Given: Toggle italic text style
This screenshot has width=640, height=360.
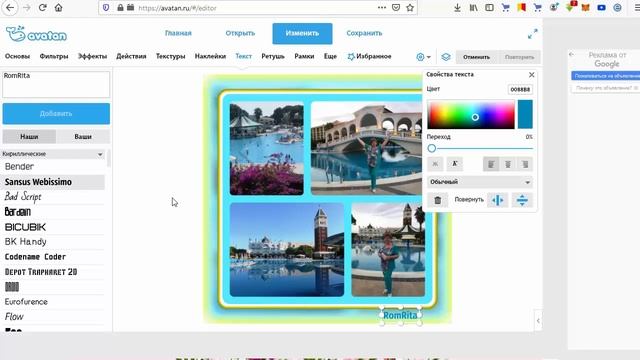Looking at the screenshot, I should tap(455, 164).
